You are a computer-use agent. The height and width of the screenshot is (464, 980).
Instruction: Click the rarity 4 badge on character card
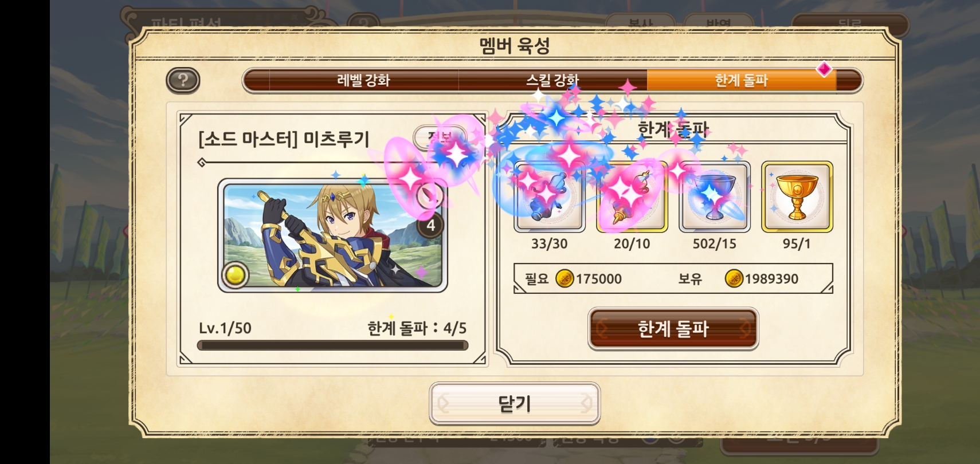430,226
